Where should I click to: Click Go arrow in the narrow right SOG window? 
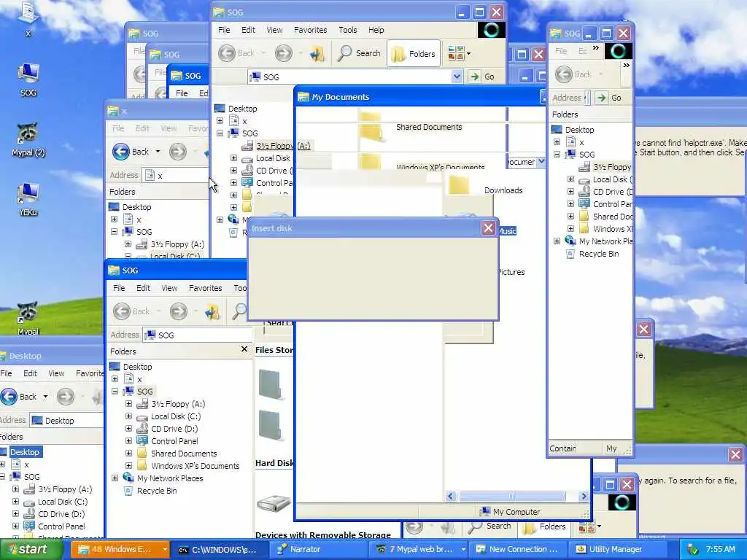pos(602,98)
